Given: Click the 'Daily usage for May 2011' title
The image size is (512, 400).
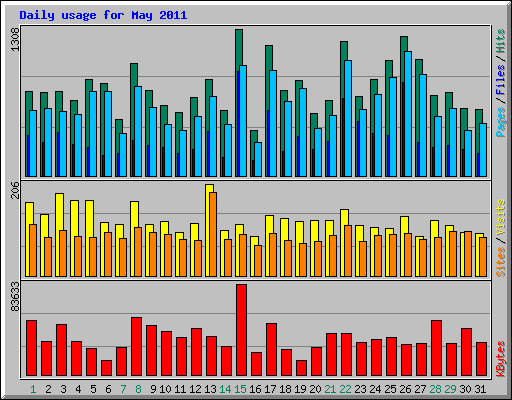Looking at the screenshot, I should click(103, 15).
